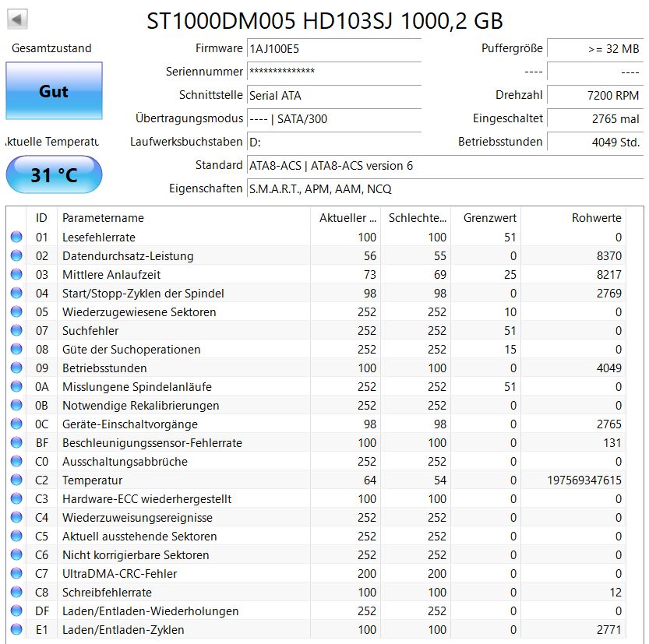
Task: Select the Mittlere Anlaufzeit parameter name
Action: pos(111,275)
